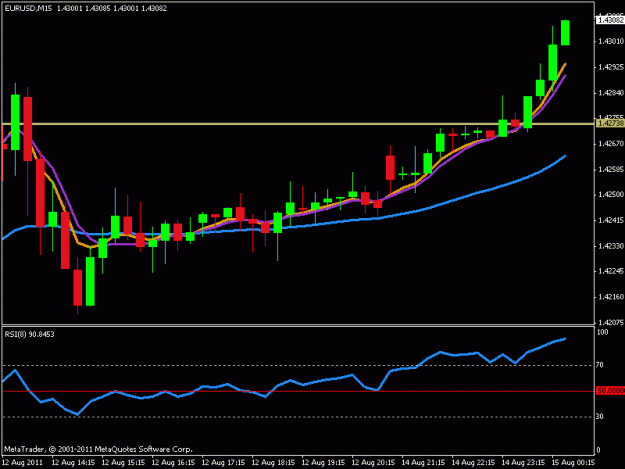625x469 pixels.
Task: Click the 1.43010 price axis label
Action: click(x=611, y=41)
